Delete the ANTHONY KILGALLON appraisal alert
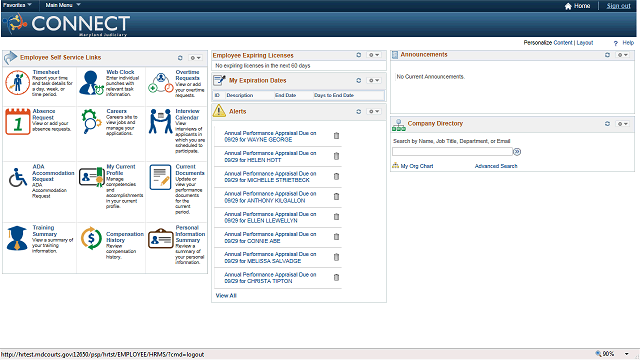Image resolution: width=640 pixels, height=360 pixels. tap(336, 196)
